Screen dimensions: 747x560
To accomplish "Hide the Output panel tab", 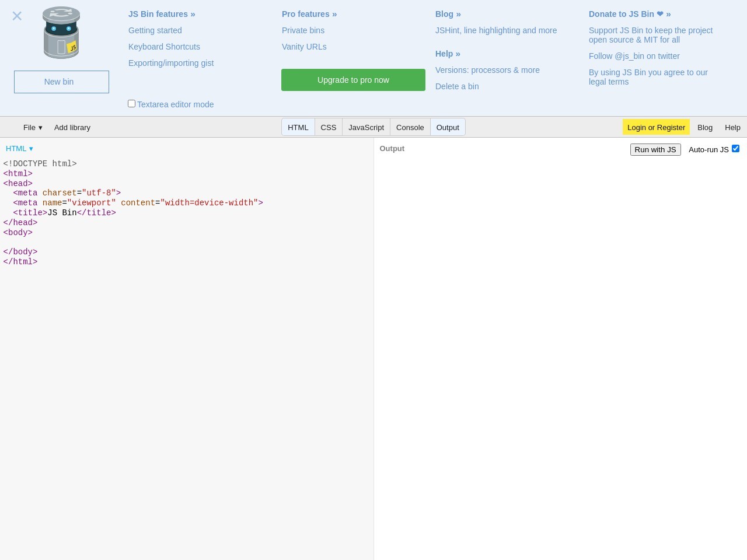I will point(448,127).
